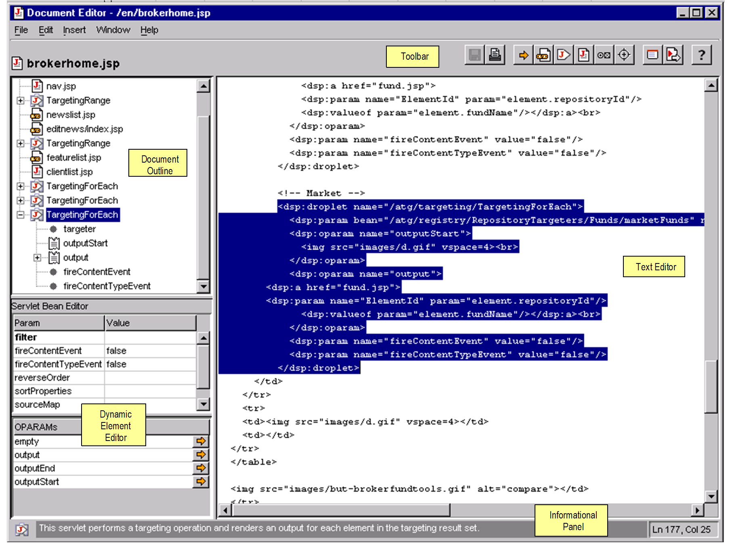Click the J document with play arrow icon
The height and width of the screenshot is (560, 732).
tap(564, 55)
